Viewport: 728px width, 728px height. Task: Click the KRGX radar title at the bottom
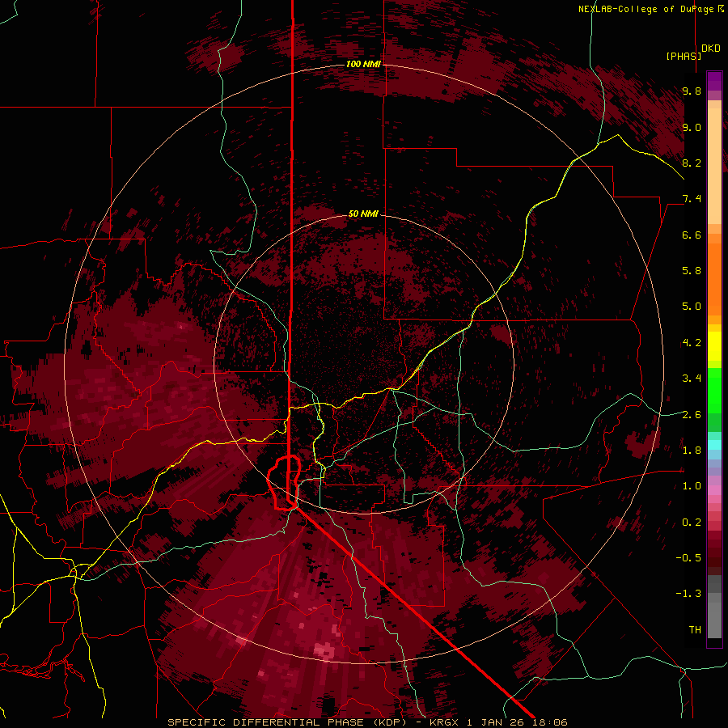click(x=367, y=722)
